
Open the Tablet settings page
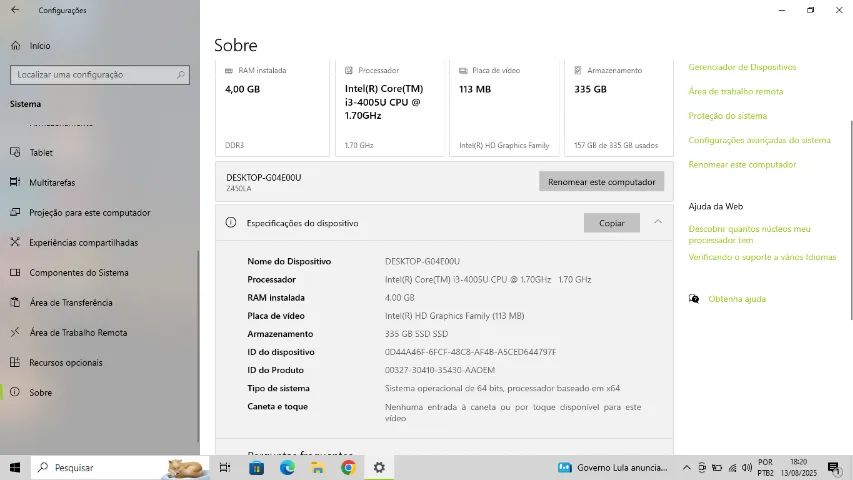pos(100,152)
